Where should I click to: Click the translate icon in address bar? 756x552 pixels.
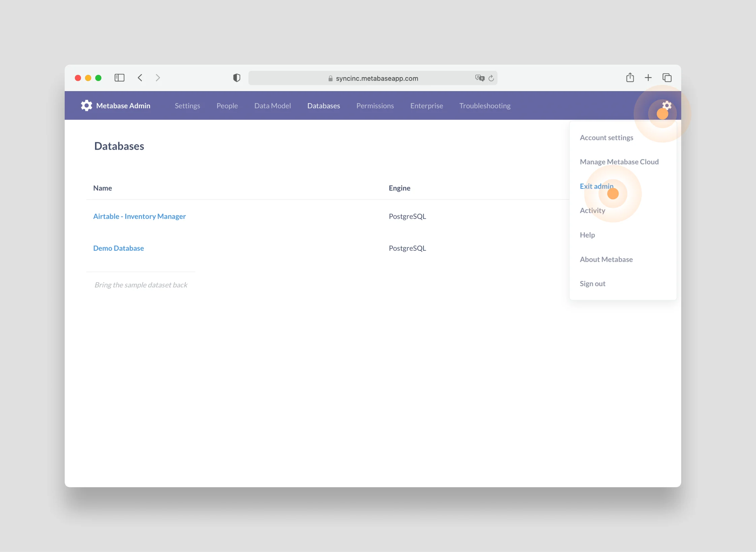(x=480, y=78)
